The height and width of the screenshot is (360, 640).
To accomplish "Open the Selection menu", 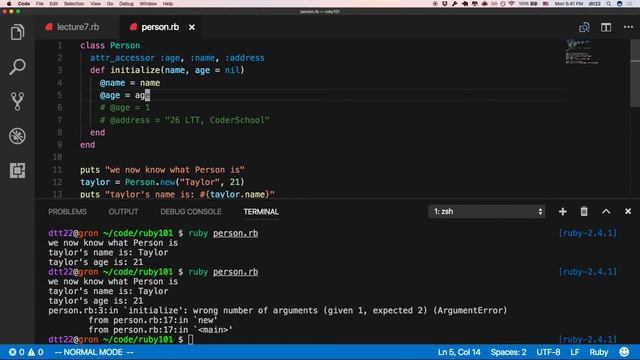I will click(x=74, y=3).
